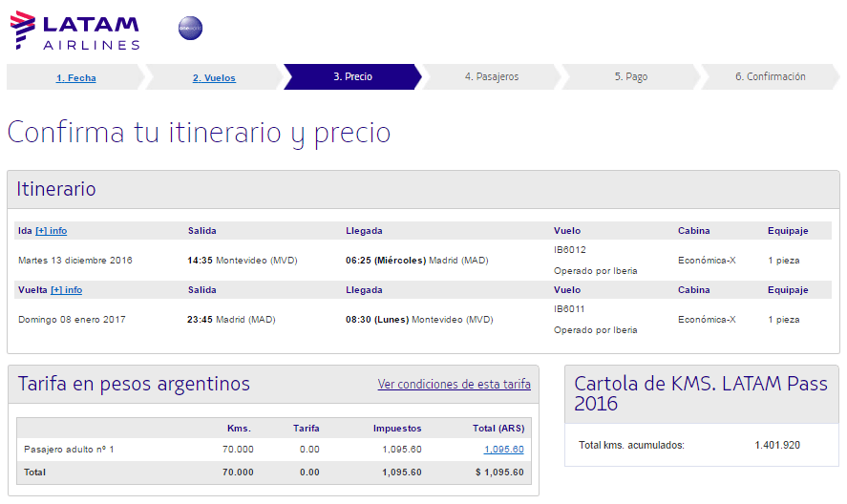Screen dimensions: 847x504
Task: Expand the Vuelta [+] info link
Action: 67,290
